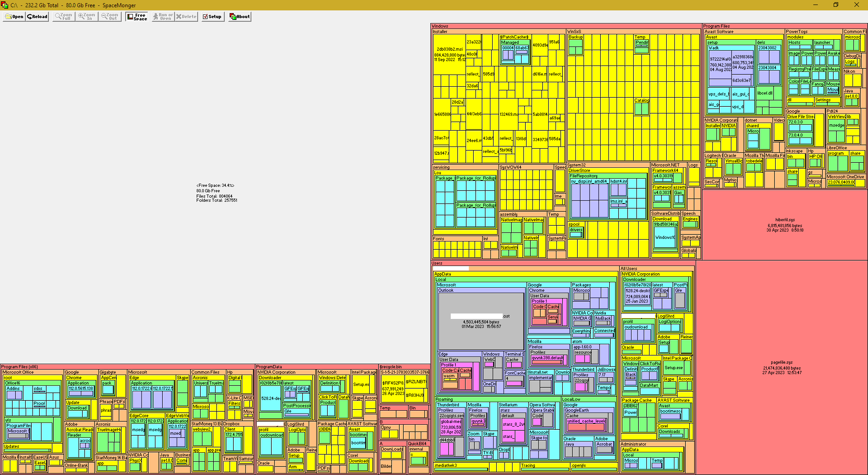
Task: Click the LibreOffice folder label
Action: coord(837,148)
